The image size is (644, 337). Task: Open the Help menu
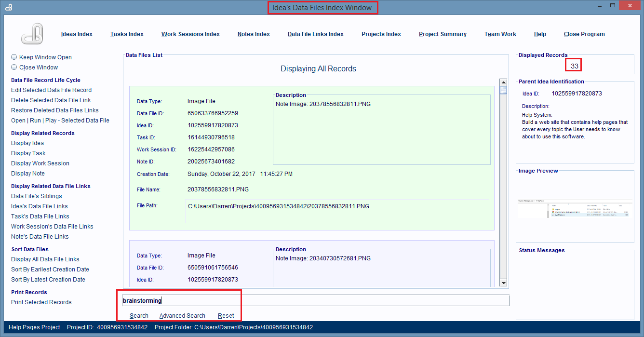[x=540, y=34]
